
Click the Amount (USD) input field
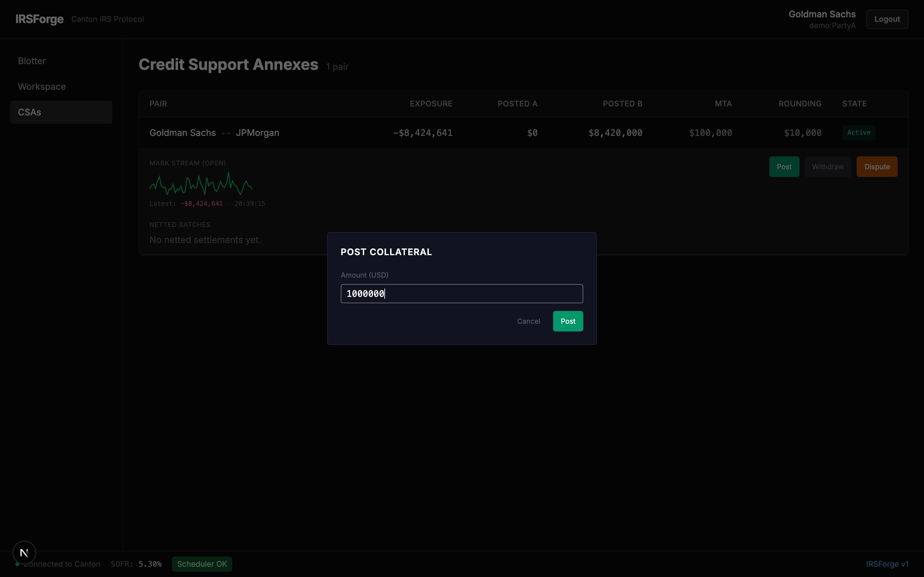[x=462, y=293]
